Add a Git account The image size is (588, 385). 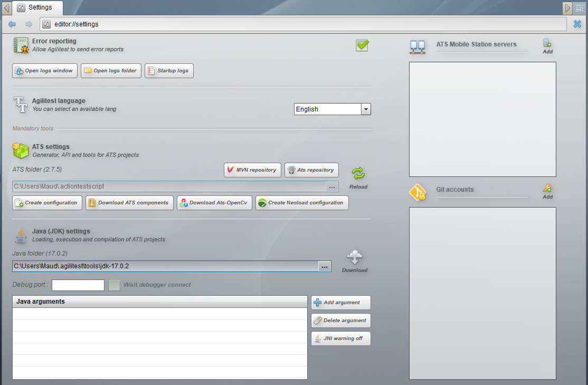pos(547,192)
